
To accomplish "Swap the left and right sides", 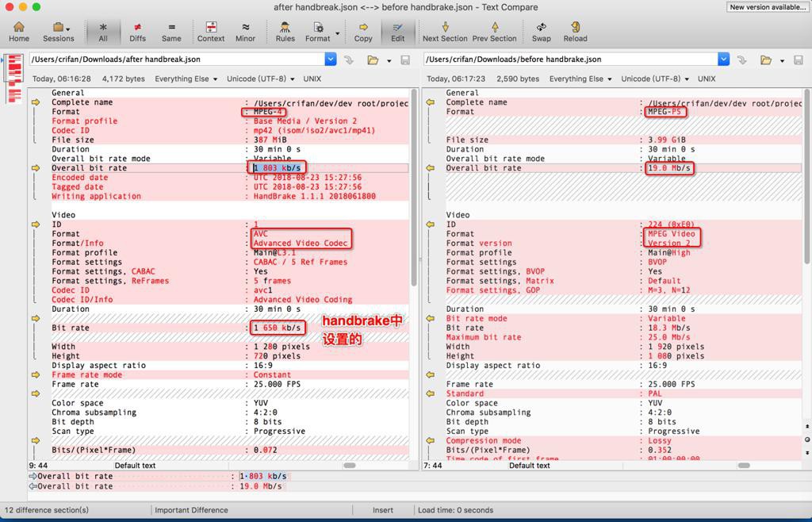I will (x=541, y=32).
